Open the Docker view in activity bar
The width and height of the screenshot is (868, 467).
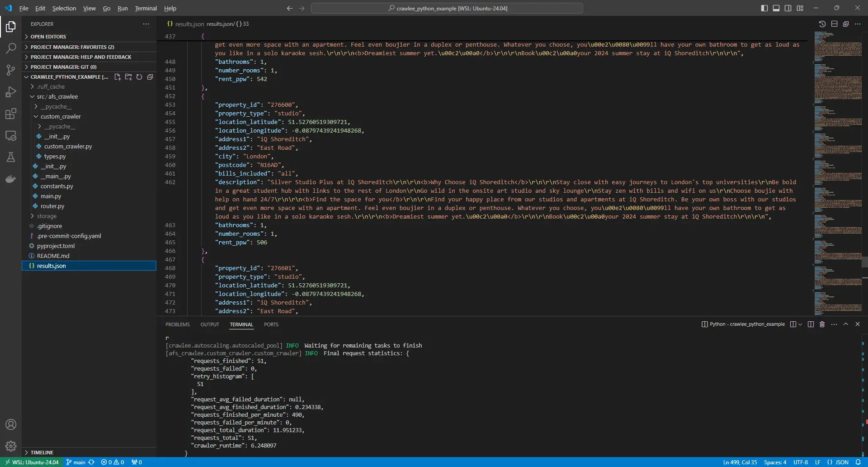11,179
